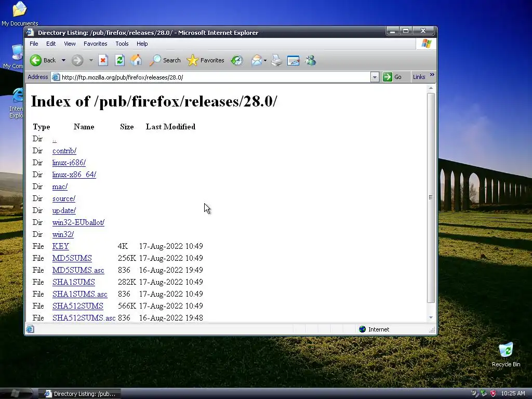Open the MD5SUMS file link
The width and height of the screenshot is (532, 399).
72,258
